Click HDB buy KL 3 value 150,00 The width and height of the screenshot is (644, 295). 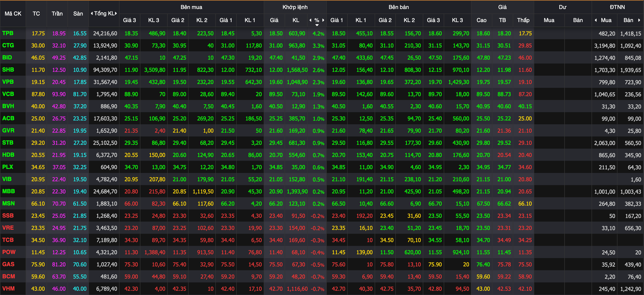click(157, 155)
